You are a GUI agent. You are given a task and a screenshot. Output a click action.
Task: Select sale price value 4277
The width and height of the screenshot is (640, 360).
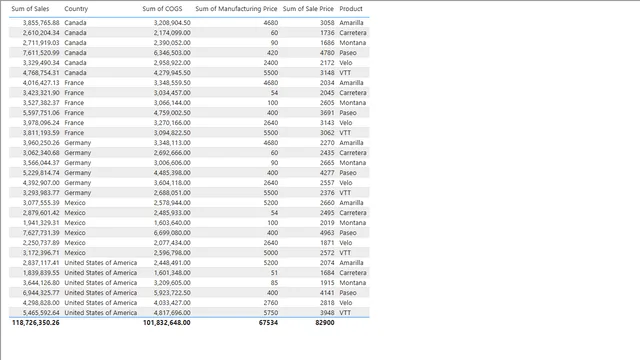(327, 173)
